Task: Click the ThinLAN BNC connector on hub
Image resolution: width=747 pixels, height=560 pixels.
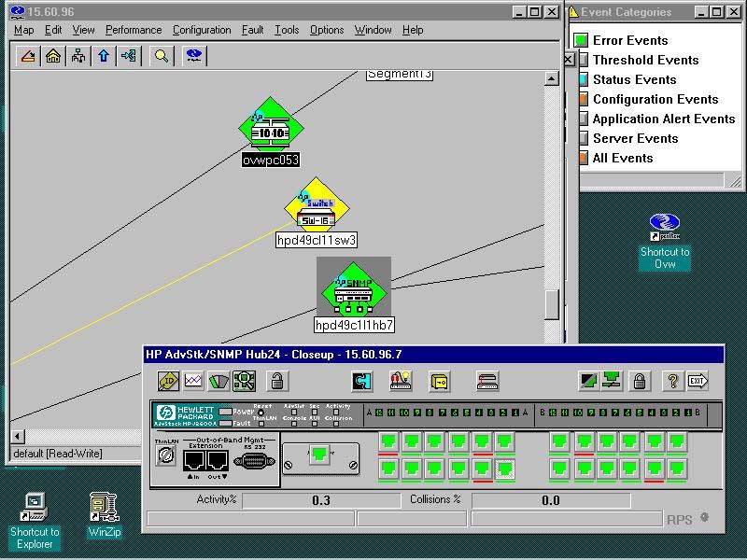Action: (166, 455)
